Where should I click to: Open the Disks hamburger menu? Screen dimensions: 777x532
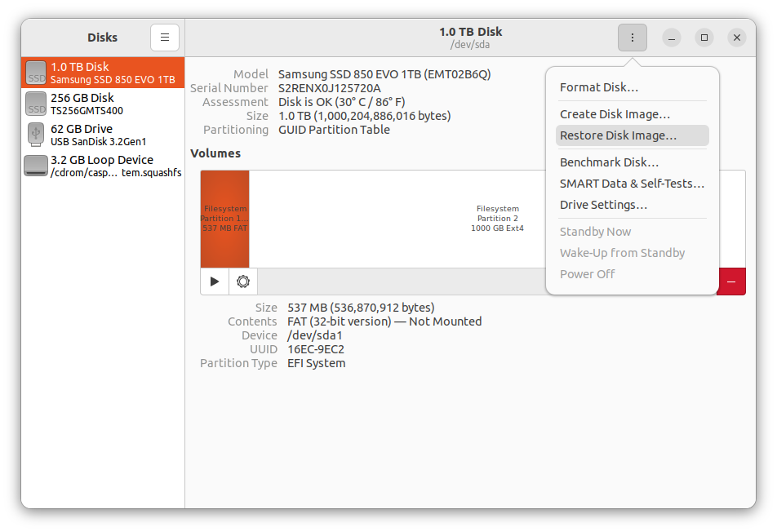164,38
